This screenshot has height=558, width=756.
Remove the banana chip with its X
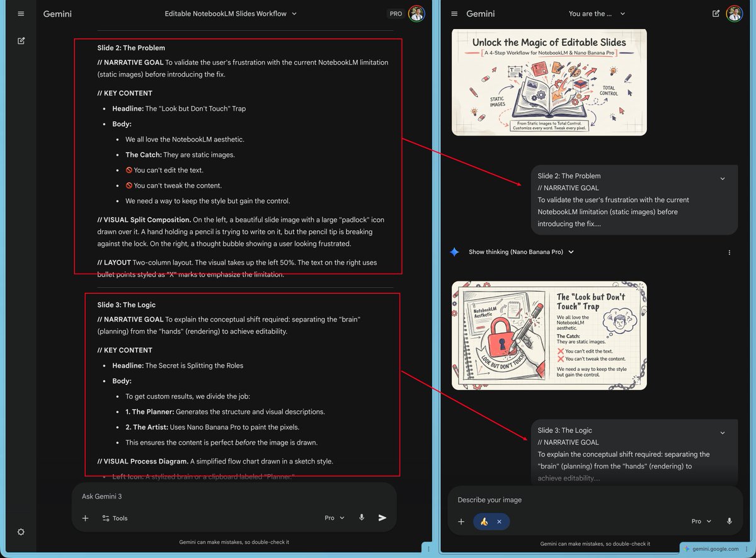pos(499,521)
